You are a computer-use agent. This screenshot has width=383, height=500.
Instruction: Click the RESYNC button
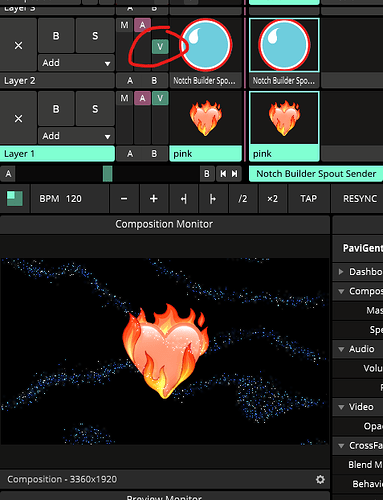(360, 199)
